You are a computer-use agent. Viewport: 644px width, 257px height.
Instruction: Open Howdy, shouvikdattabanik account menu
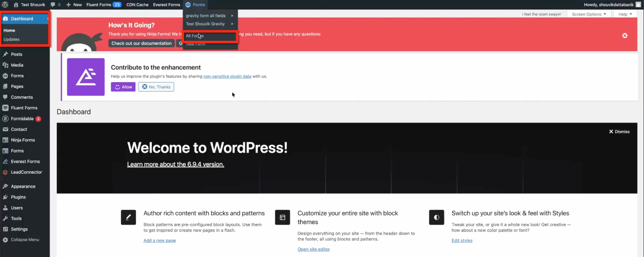click(x=613, y=4)
